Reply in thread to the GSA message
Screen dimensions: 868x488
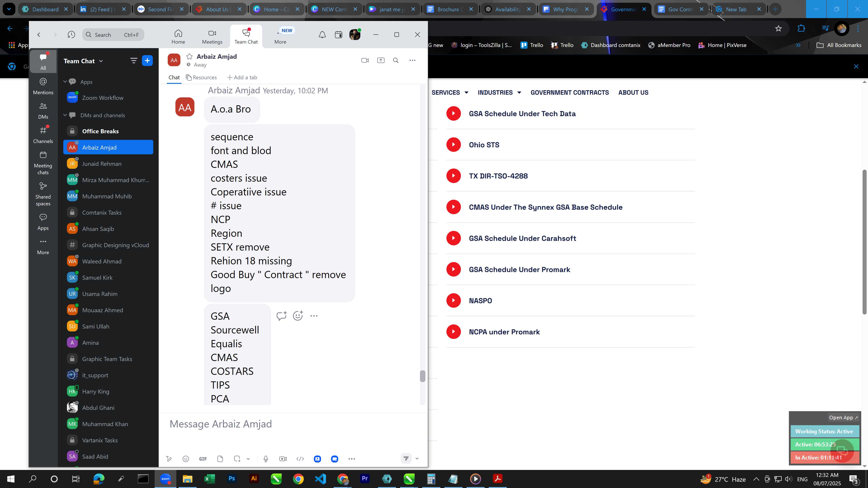[281, 316]
